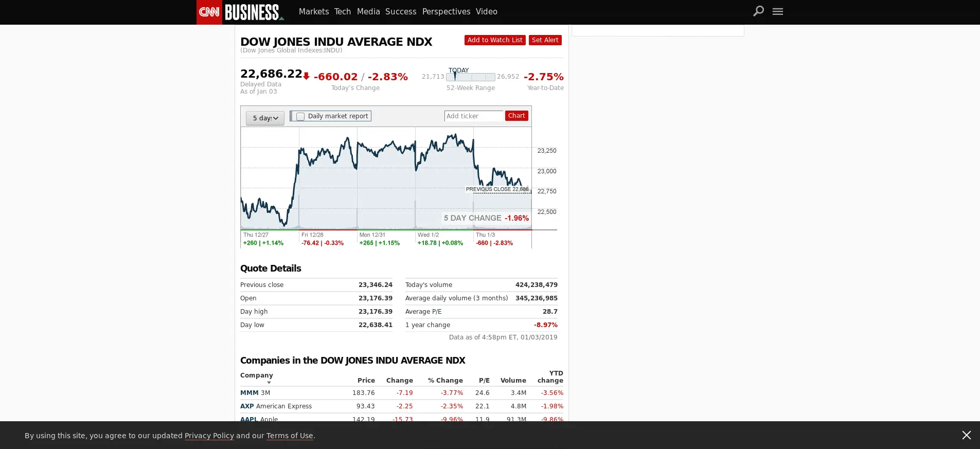Sort table by Price column

coord(366,381)
